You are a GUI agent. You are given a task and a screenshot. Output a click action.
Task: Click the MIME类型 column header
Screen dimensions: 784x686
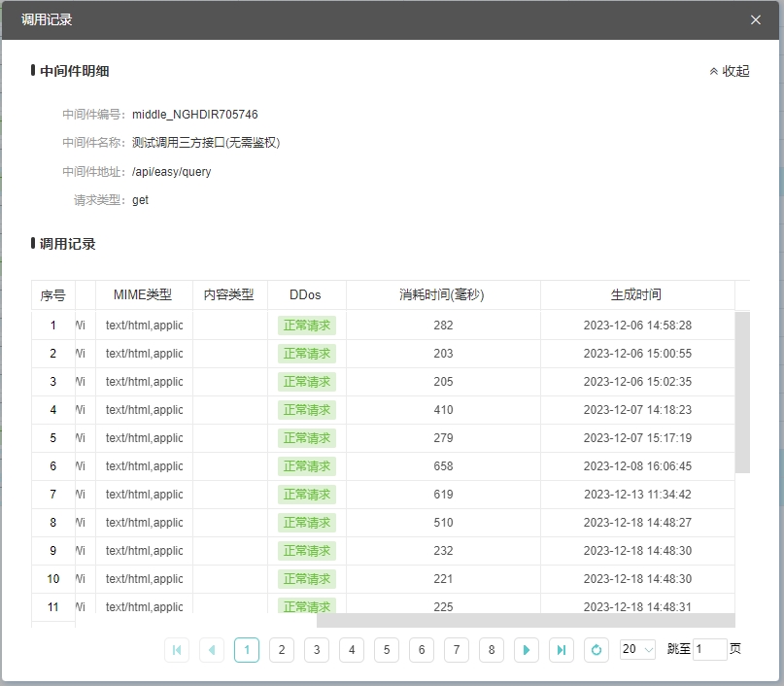[x=143, y=295]
